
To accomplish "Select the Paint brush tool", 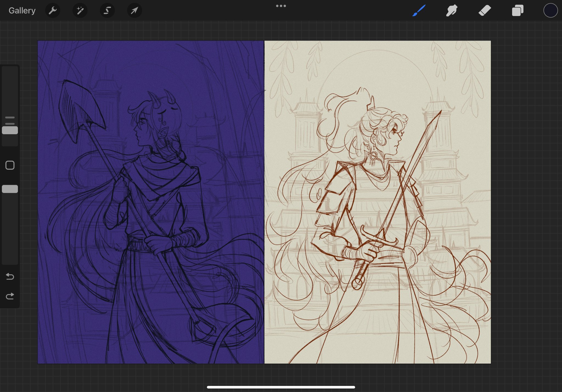I will coord(419,11).
